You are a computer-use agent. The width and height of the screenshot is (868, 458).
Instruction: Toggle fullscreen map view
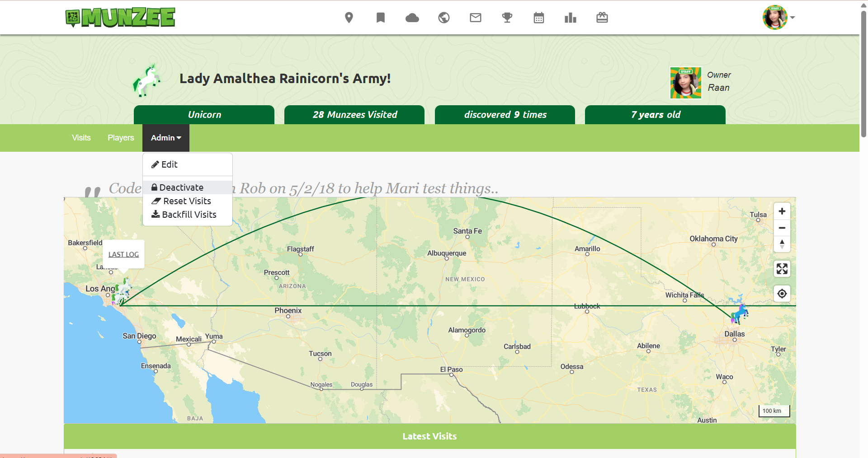point(782,269)
